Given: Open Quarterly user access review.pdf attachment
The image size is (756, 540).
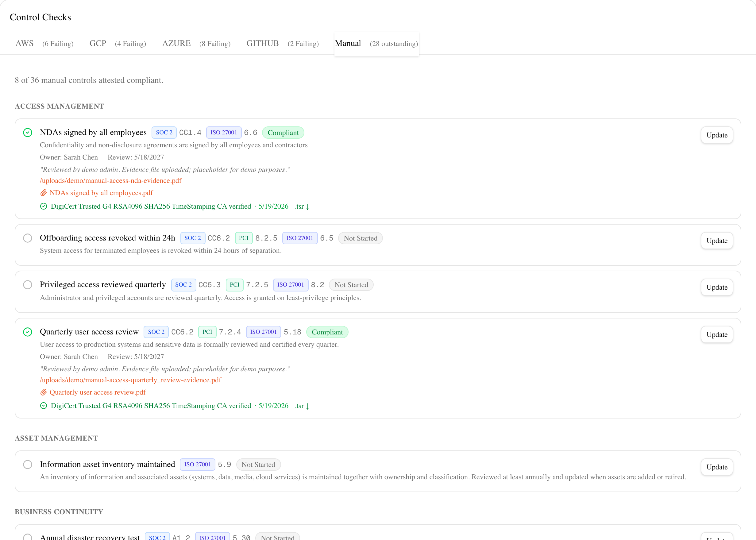Looking at the screenshot, I should [98, 392].
